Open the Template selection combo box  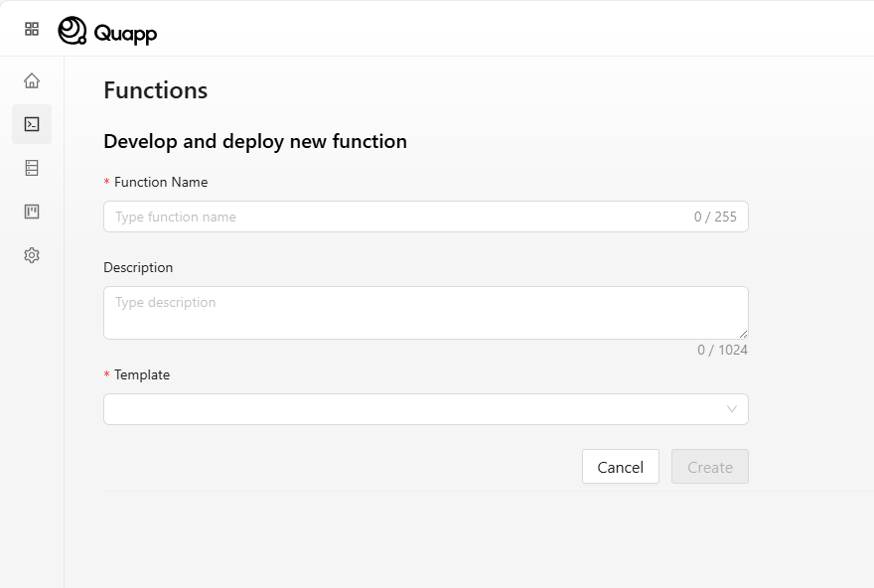pos(425,408)
